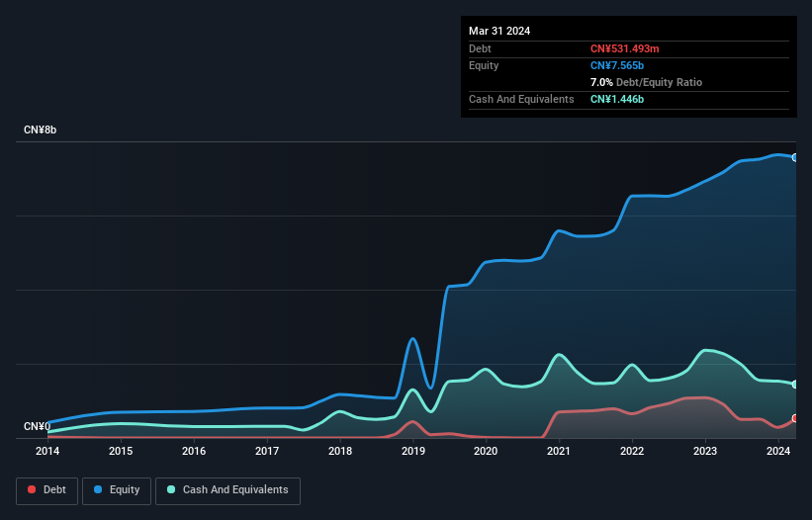Toggle the Equity series in legend
Screen dimensions: 812x520
point(116,490)
